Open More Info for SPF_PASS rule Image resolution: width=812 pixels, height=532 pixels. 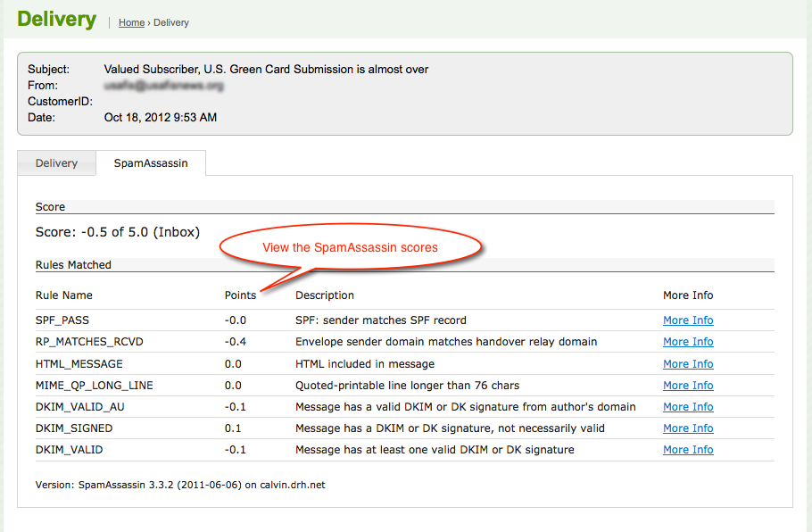687,320
